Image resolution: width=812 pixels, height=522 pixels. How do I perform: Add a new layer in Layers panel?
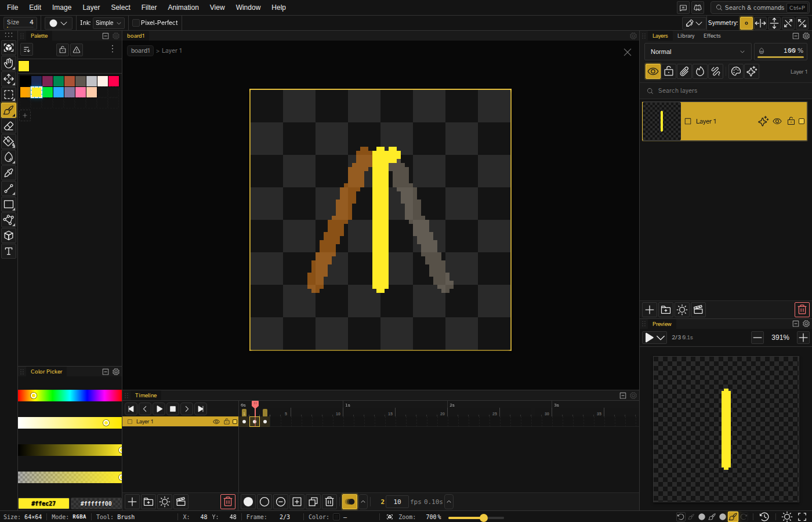pyautogui.click(x=650, y=310)
